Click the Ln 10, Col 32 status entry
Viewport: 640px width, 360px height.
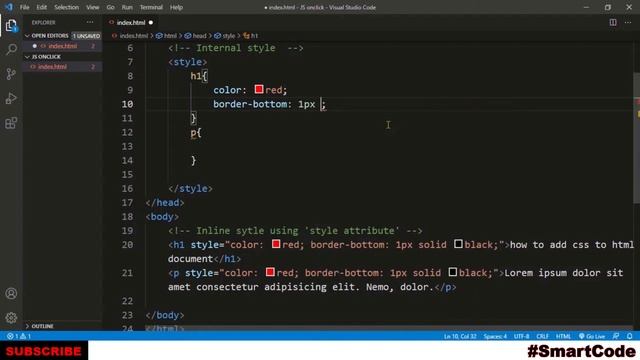[x=460, y=336]
